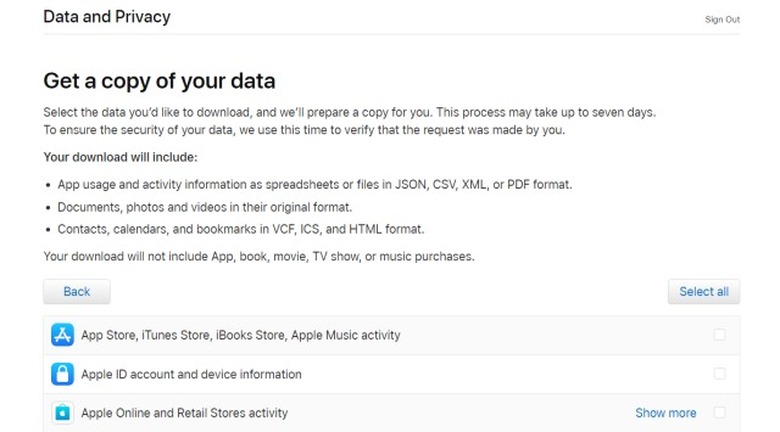This screenshot has width=780, height=432.
Task: Select the Apple ID account and device information label
Action: [191, 374]
